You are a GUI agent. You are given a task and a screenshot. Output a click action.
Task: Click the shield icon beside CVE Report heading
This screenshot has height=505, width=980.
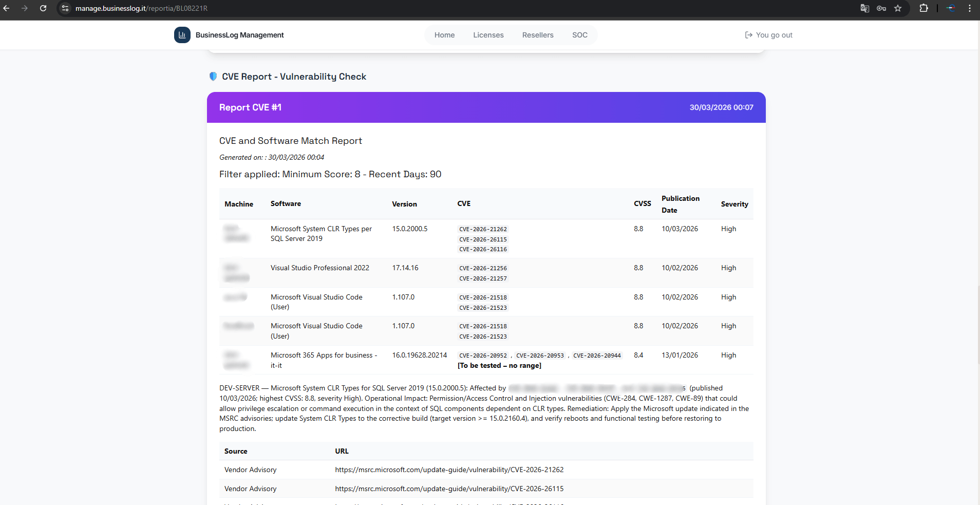pos(213,77)
